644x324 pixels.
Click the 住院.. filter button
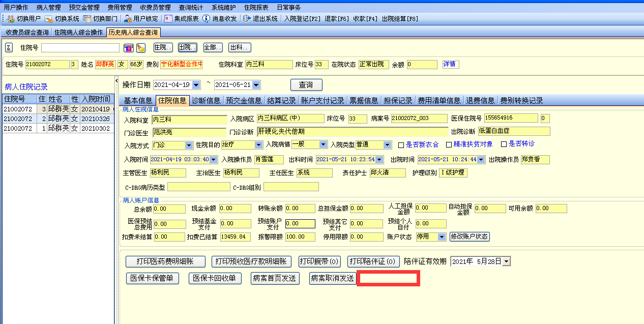(x=163, y=47)
